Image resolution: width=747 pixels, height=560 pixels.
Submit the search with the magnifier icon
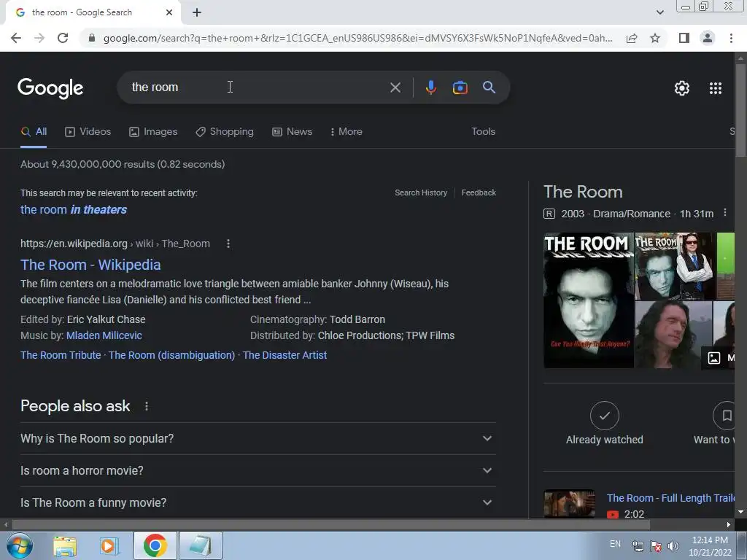click(x=489, y=87)
